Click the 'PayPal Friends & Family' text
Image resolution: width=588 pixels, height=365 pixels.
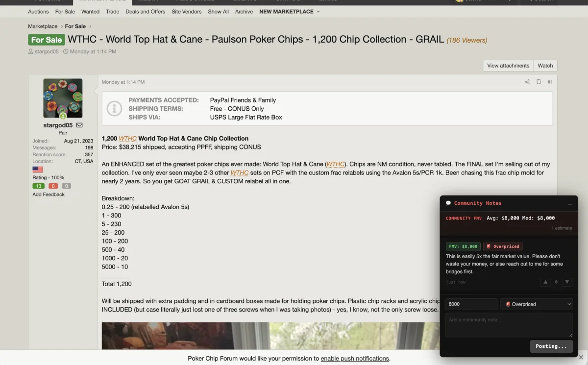(x=243, y=100)
